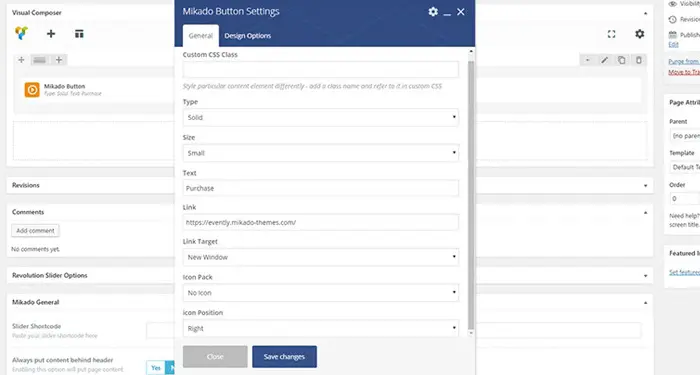The image size is (700, 375).
Task: Switch to the General tab
Action: [x=200, y=36]
